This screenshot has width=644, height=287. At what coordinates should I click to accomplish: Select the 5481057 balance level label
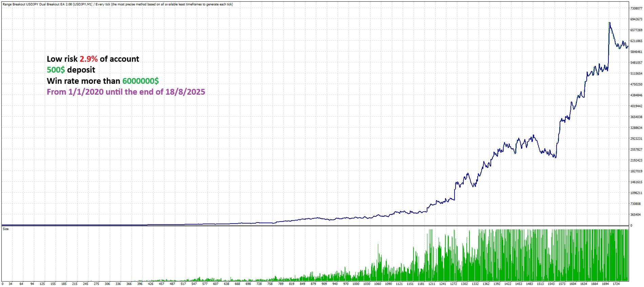click(636, 63)
